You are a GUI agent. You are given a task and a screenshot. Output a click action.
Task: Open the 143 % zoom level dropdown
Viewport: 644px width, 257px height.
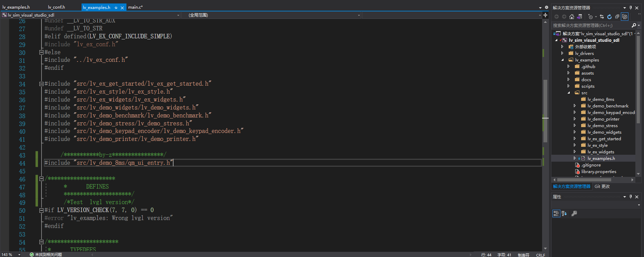[x=19, y=255]
